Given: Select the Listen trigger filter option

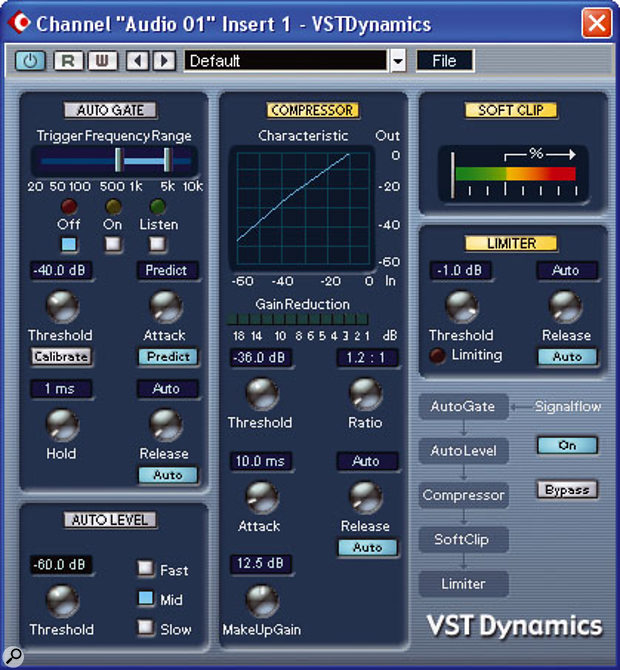Looking at the screenshot, I should pos(157,244).
